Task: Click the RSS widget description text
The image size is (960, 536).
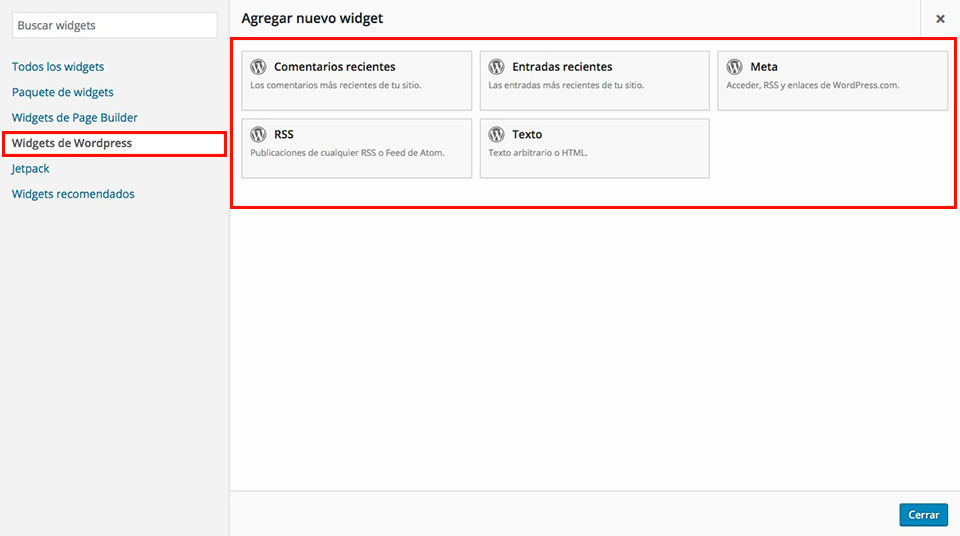Action: pos(347,153)
